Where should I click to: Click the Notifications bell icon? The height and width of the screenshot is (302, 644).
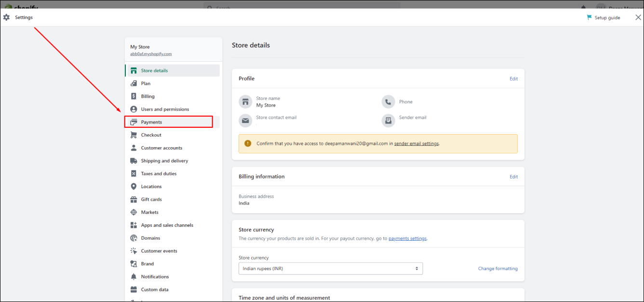click(x=134, y=276)
